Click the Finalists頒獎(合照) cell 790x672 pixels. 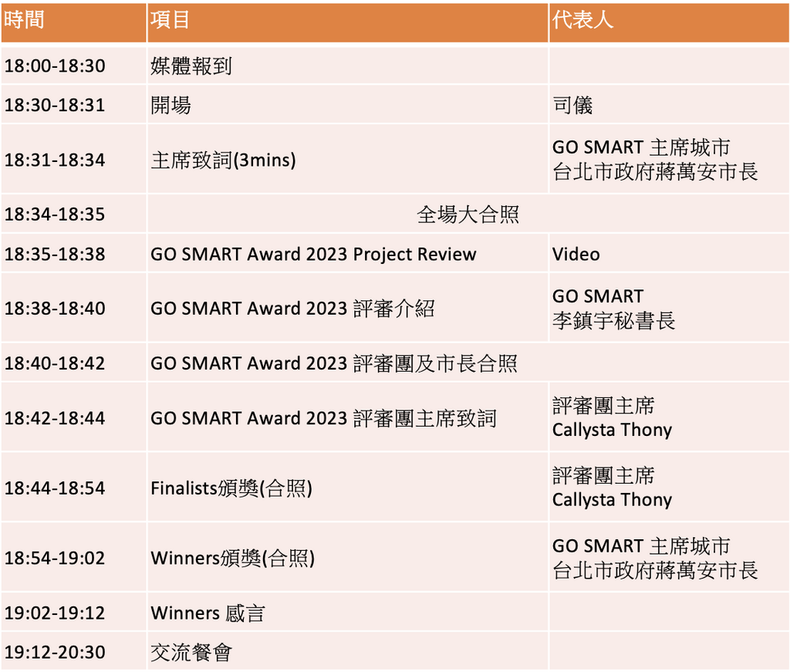click(x=231, y=488)
